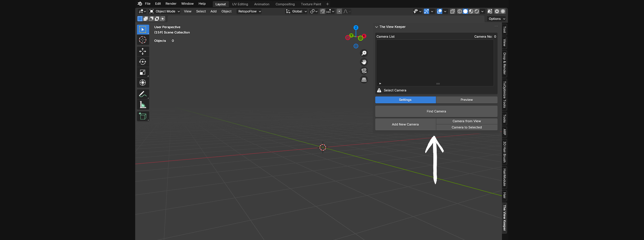Screen dimensions: 644x240
Task: Select the Transform tool
Action: pos(143,82)
